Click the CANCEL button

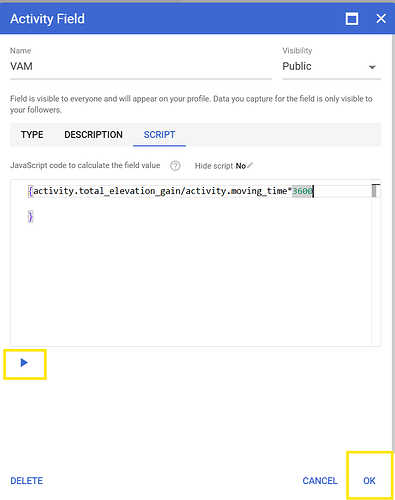[320, 481]
